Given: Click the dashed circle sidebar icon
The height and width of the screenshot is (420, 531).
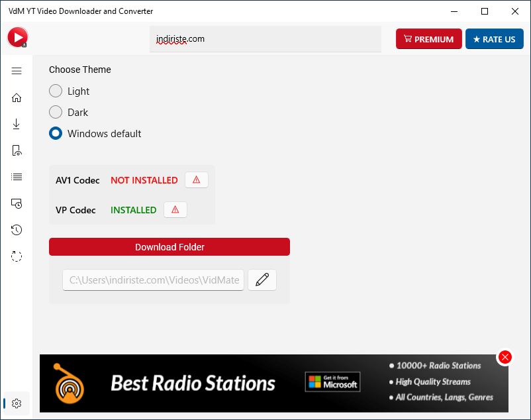Looking at the screenshot, I should tap(17, 256).
